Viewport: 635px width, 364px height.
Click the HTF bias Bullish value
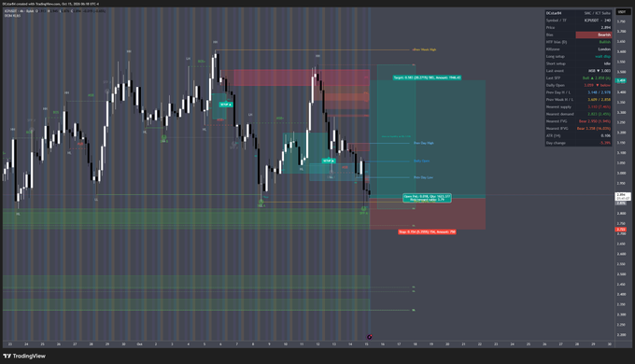click(x=604, y=42)
